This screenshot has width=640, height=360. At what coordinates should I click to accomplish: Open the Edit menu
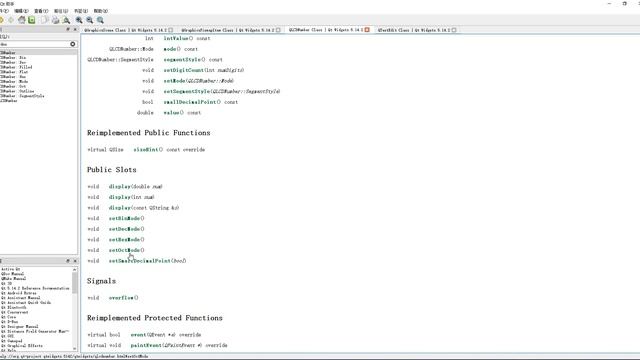point(21,11)
